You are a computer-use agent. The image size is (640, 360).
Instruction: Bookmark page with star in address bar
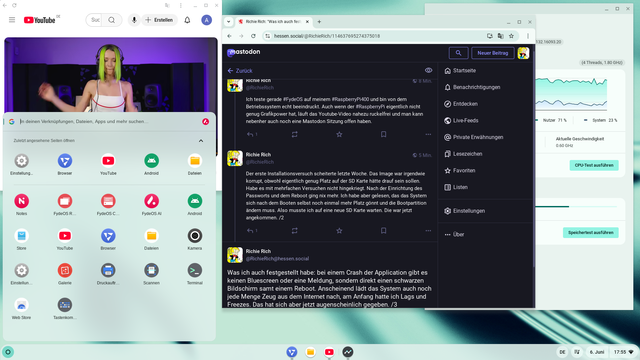pyautogui.click(x=511, y=36)
